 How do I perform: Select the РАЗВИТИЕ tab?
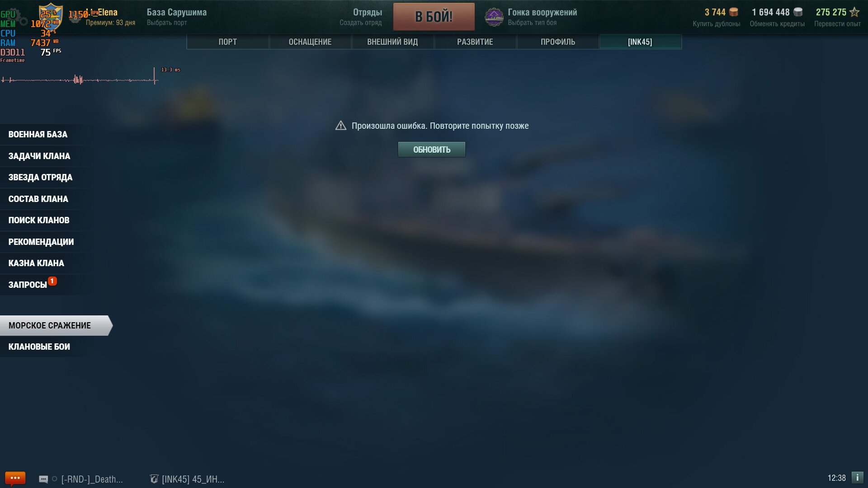[475, 42]
